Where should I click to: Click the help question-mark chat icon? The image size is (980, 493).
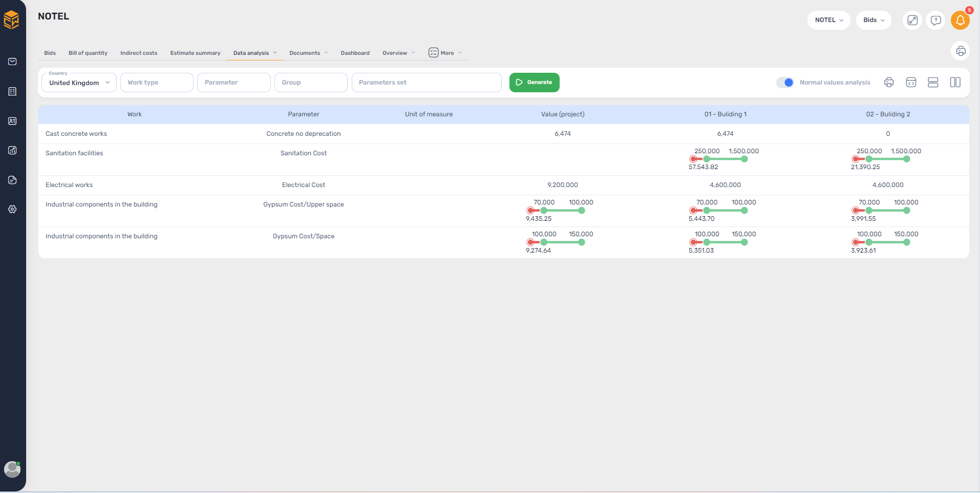pyautogui.click(x=936, y=20)
